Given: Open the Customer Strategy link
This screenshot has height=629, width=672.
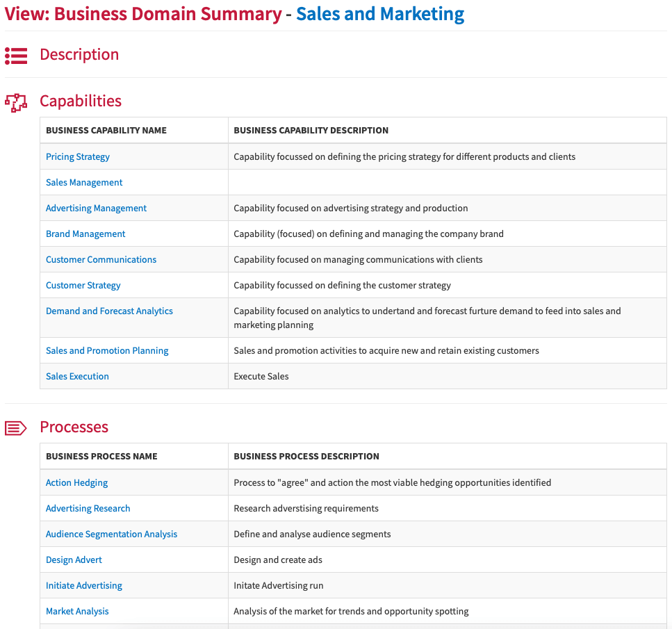Looking at the screenshot, I should tap(83, 285).
